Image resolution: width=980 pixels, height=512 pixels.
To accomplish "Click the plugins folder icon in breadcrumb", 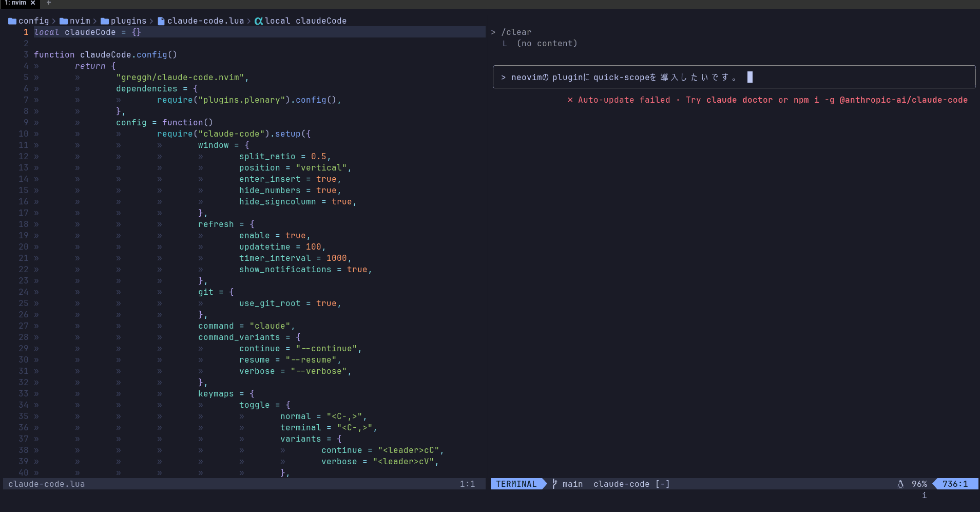I will pyautogui.click(x=105, y=21).
